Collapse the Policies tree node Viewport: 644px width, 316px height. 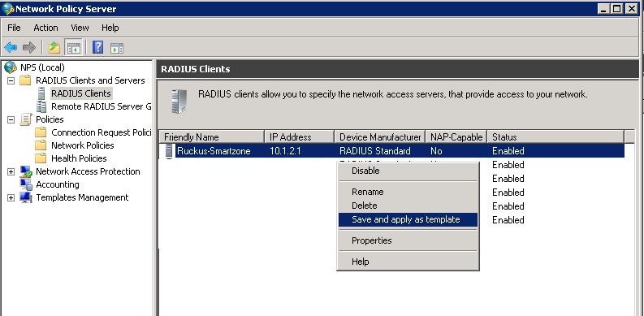pyautogui.click(x=11, y=119)
